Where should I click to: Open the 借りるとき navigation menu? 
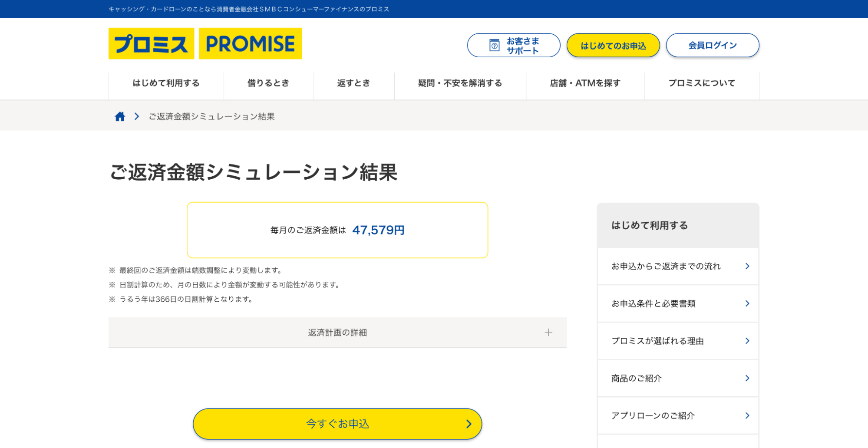(268, 83)
